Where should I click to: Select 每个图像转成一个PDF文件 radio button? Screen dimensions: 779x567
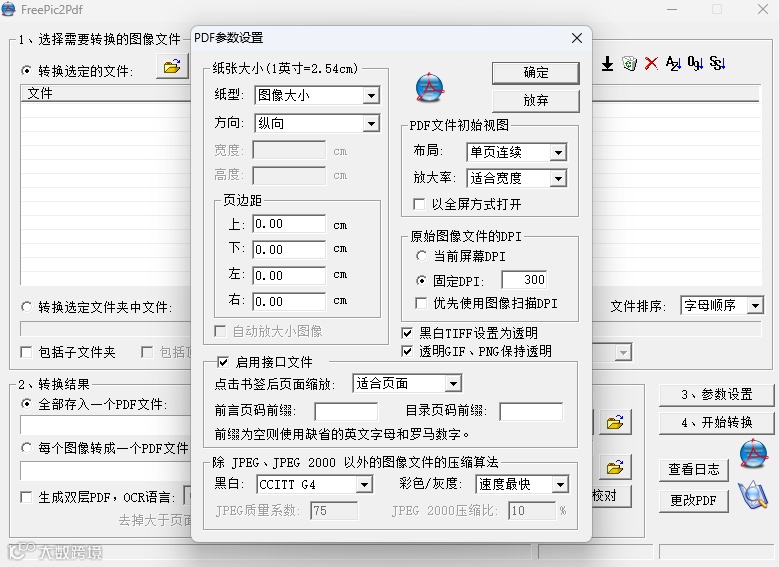[x=26, y=448]
